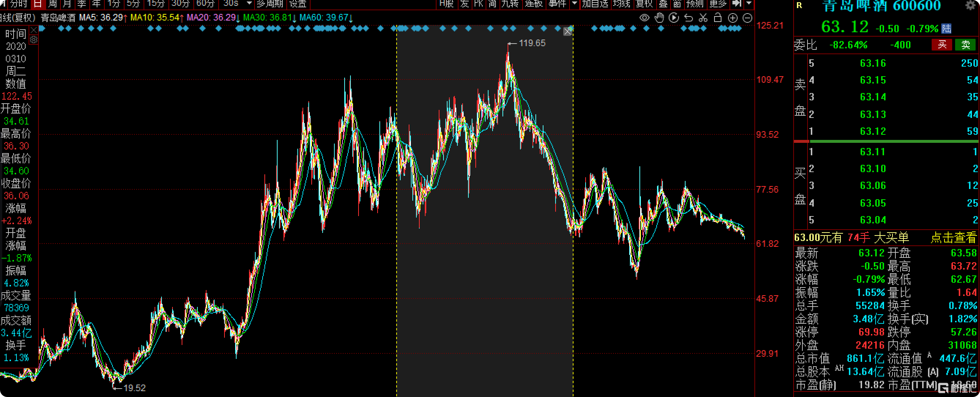Close the highlighted selection range box
The height and width of the screenshot is (397, 980).
click(567, 31)
